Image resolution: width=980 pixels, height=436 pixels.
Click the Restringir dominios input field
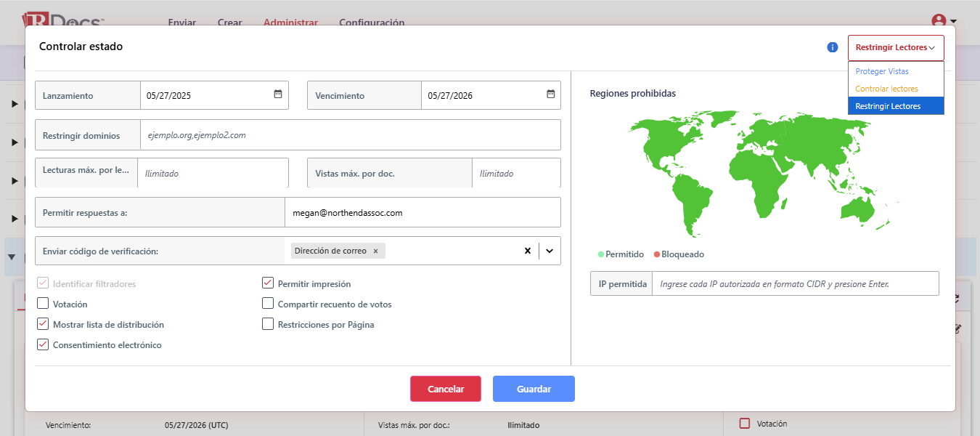350,135
